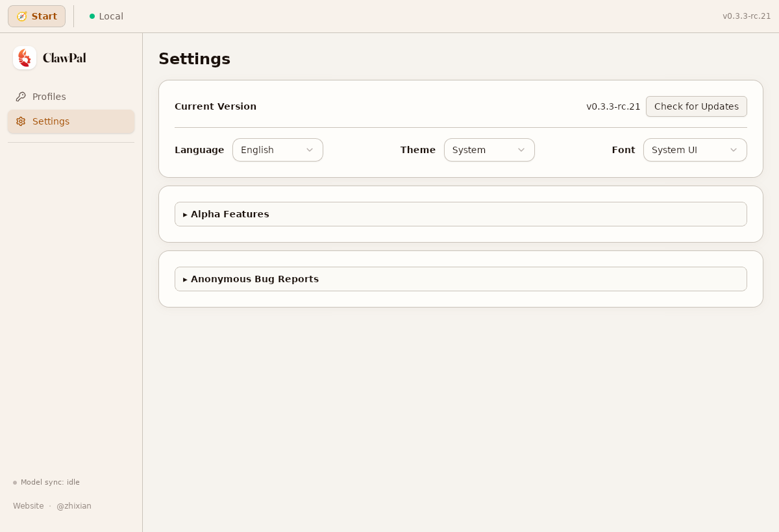Click the version label in top bar
Screen dimensions: 779x532
[x=747, y=16]
